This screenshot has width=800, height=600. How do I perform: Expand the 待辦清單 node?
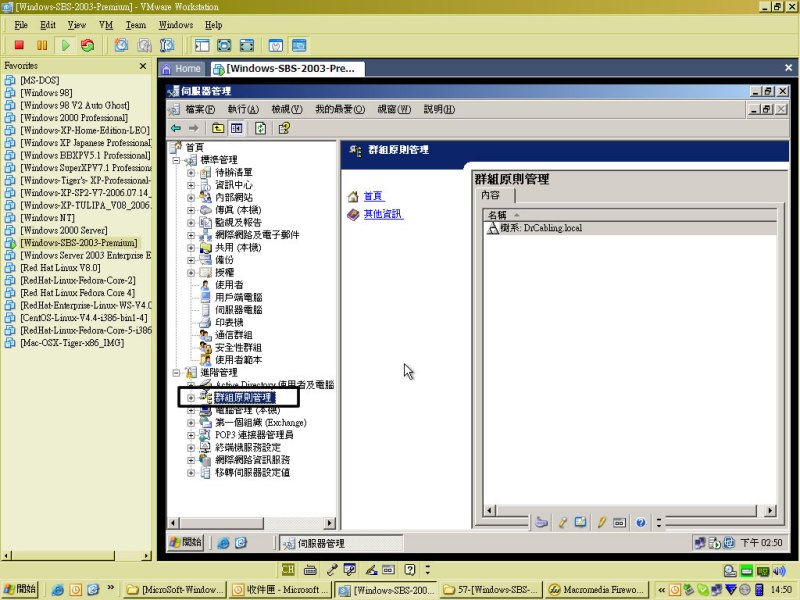(191, 173)
